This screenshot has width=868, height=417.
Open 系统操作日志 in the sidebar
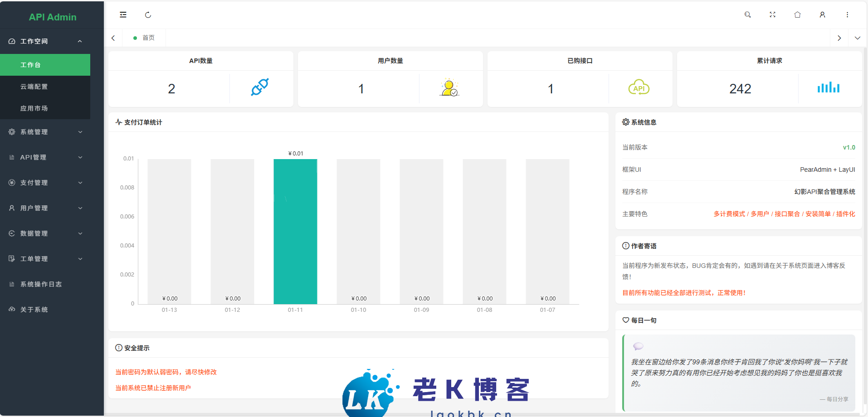[41, 284]
